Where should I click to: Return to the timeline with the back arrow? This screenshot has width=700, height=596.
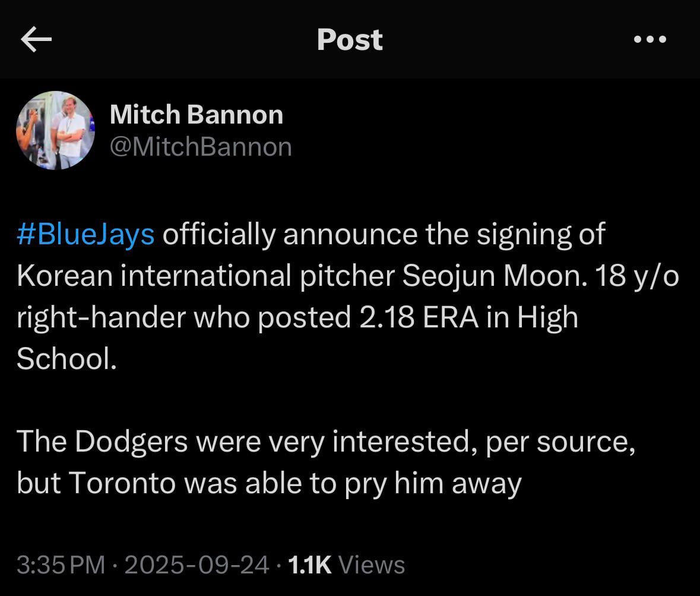point(36,40)
